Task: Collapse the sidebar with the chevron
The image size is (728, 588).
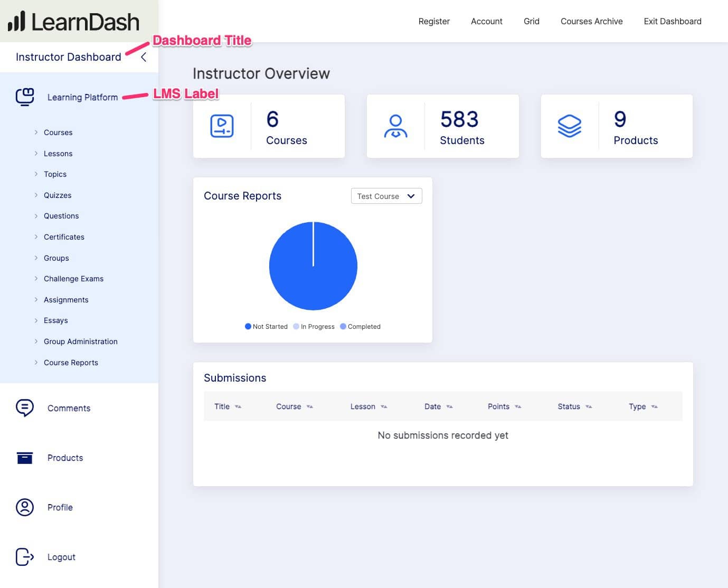Action: point(143,56)
